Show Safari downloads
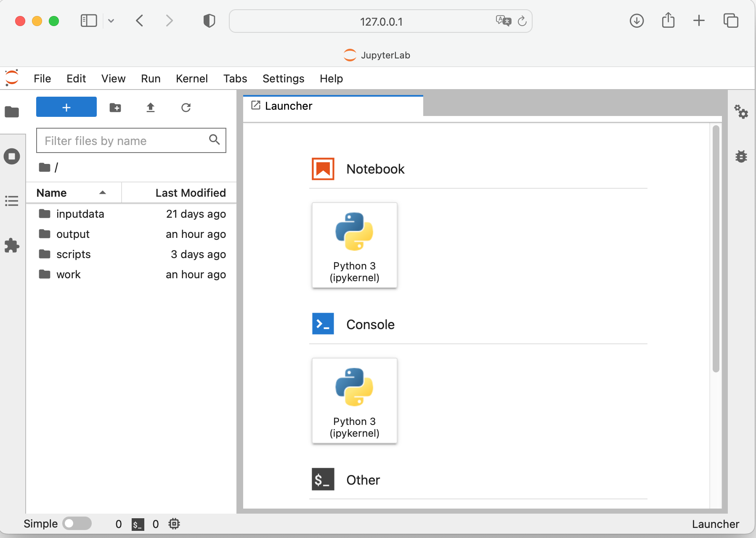The height and width of the screenshot is (538, 756). click(x=637, y=21)
